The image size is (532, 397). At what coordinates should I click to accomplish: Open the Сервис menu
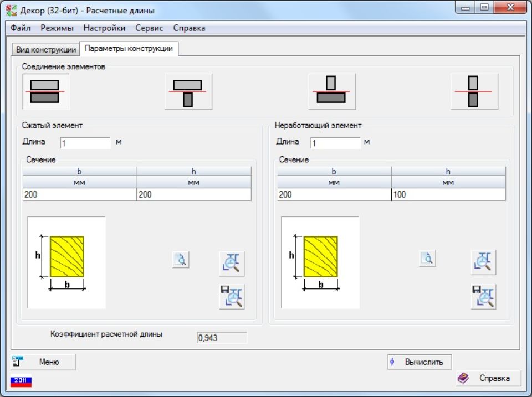click(x=149, y=28)
